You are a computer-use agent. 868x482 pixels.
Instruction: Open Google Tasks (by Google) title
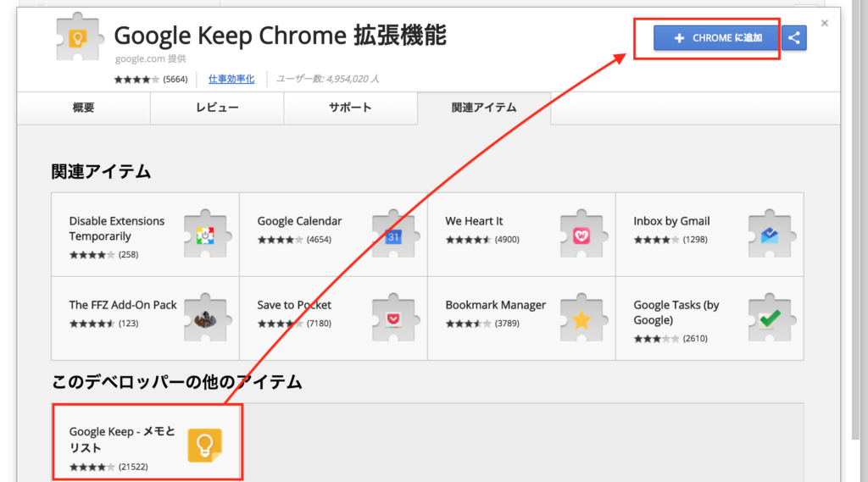click(676, 313)
